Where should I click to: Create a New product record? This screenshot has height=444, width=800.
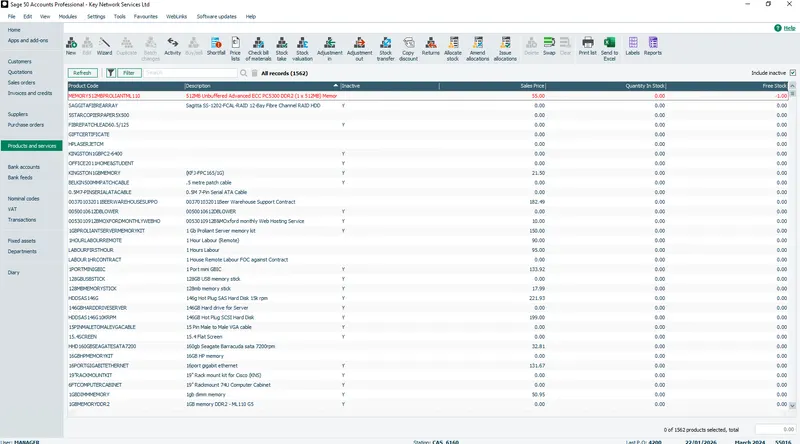point(71,46)
